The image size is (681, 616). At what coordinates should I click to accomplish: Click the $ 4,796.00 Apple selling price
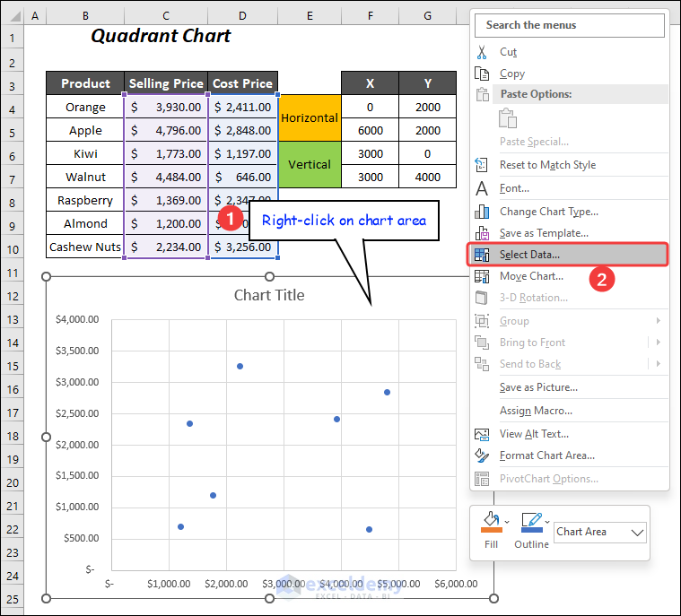pos(166,130)
